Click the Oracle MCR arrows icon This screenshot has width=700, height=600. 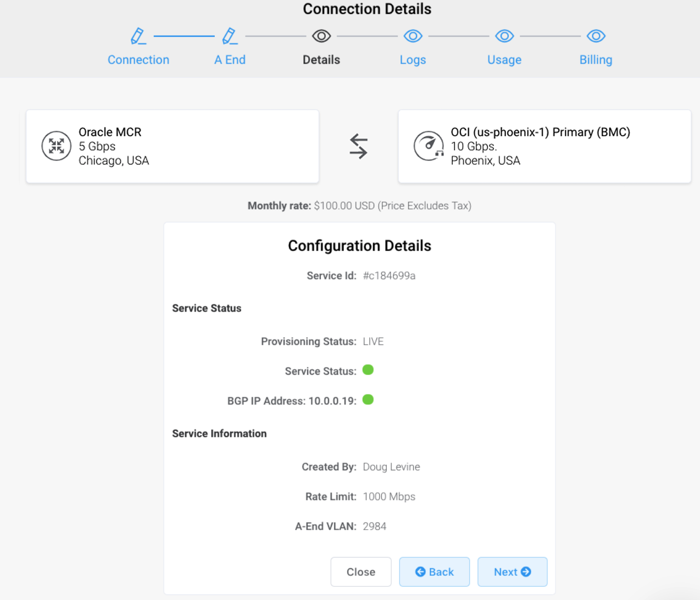pyautogui.click(x=56, y=146)
